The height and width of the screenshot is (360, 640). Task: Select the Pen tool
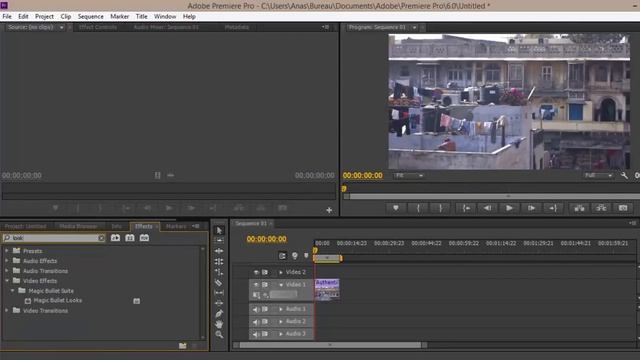[x=219, y=314]
